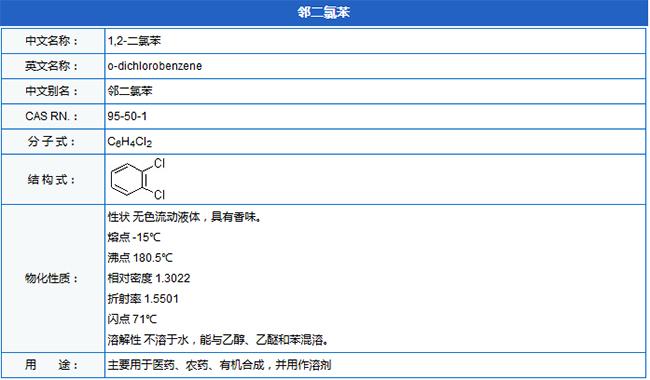This screenshot has width=650, height=380.
Task: Click the benzene ring structure image
Action: tap(138, 179)
